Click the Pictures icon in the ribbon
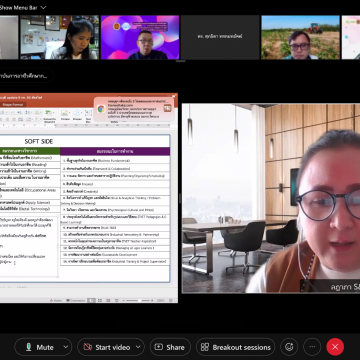 click(x=65, y=115)
